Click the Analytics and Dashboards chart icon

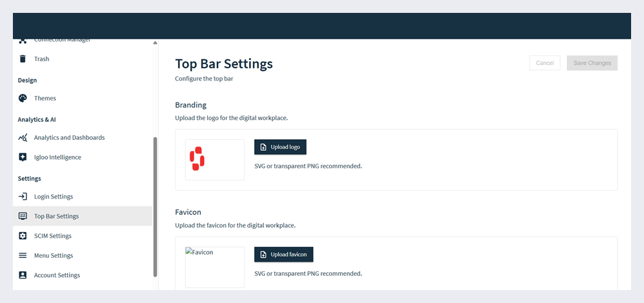[x=23, y=137]
